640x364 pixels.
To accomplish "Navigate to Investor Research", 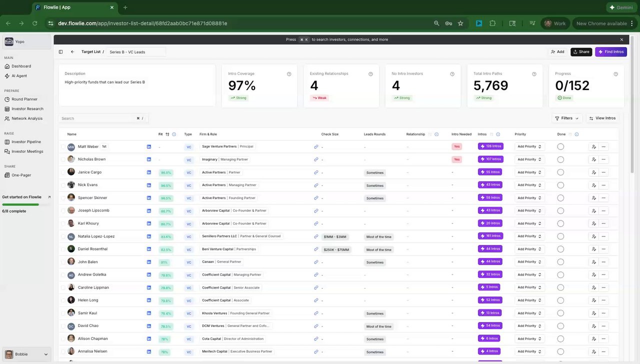I will click(x=27, y=109).
